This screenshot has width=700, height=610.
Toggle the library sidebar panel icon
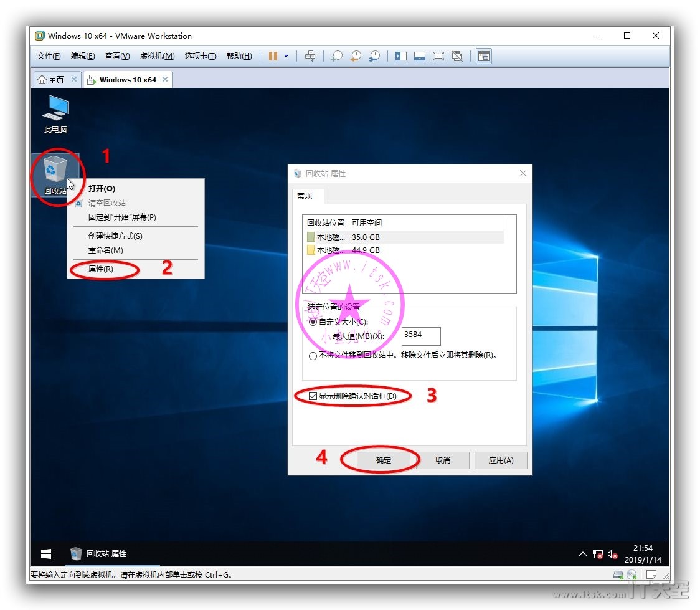(401, 56)
